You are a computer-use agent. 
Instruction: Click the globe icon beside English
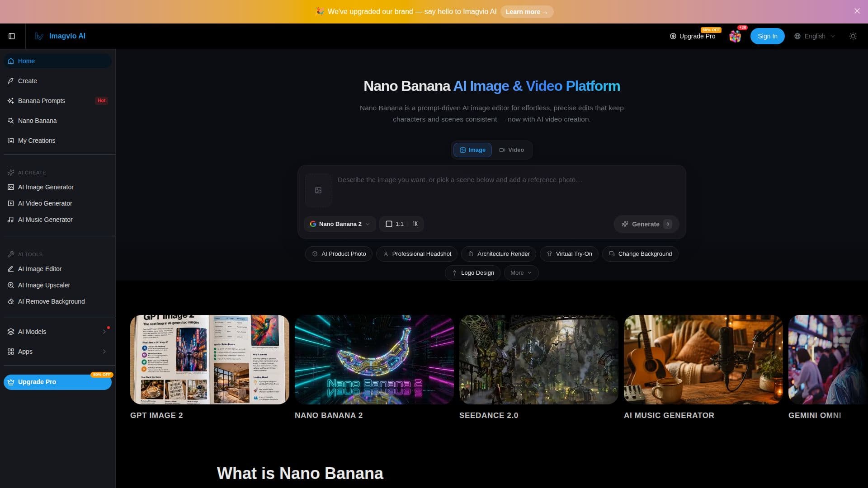pos(797,36)
